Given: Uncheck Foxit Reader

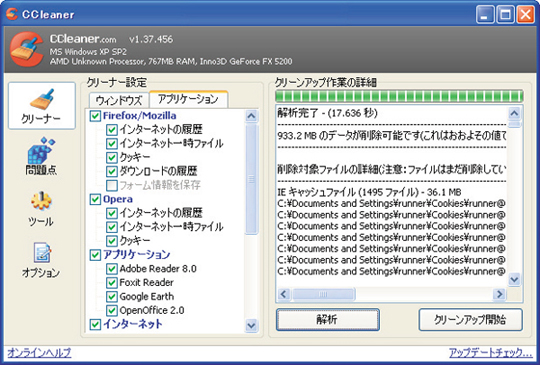Looking at the screenshot, I should [112, 283].
